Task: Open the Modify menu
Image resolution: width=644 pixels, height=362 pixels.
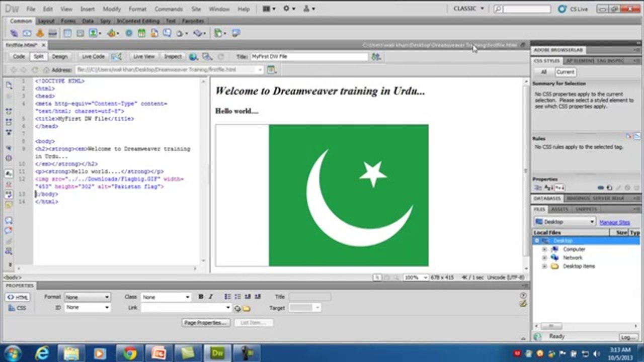Action: click(112, 9)
